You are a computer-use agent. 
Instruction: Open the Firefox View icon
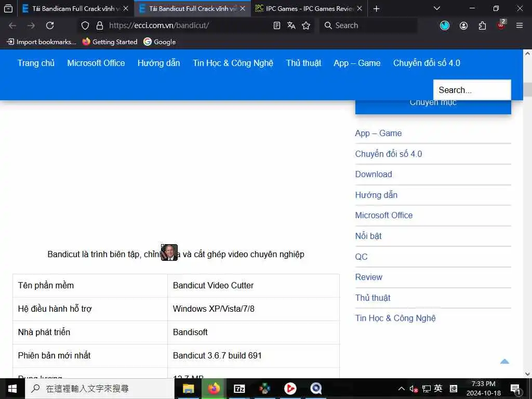8,8
